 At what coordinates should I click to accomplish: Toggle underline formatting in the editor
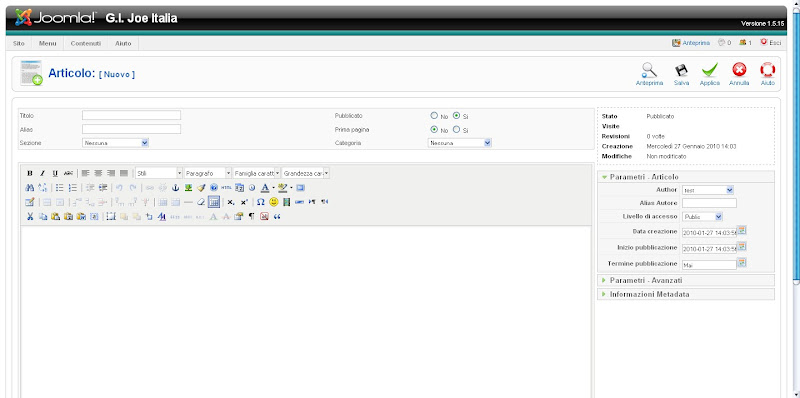coord(55,173)
